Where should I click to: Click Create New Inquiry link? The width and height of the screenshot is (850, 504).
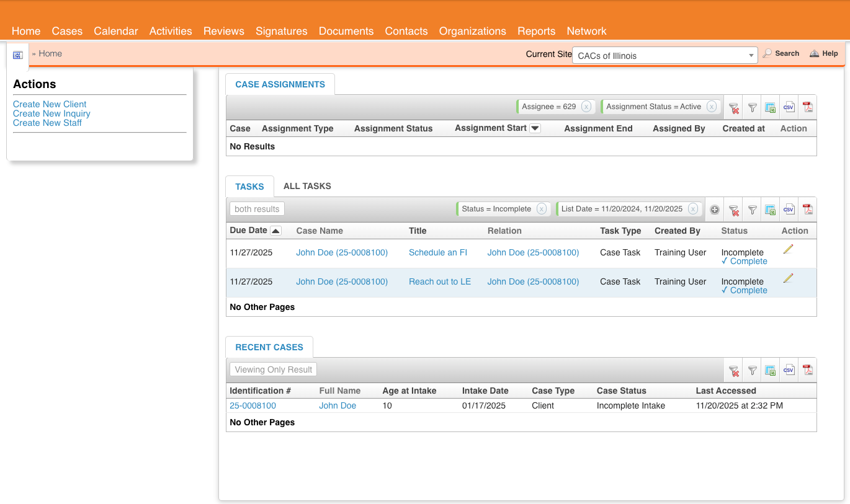[x=51, y=113]
